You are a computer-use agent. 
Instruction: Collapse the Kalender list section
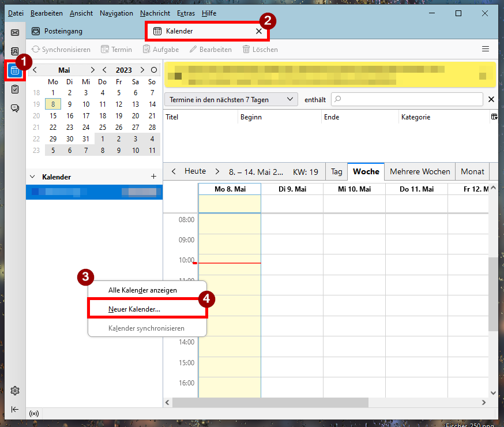tap(33, 177)
